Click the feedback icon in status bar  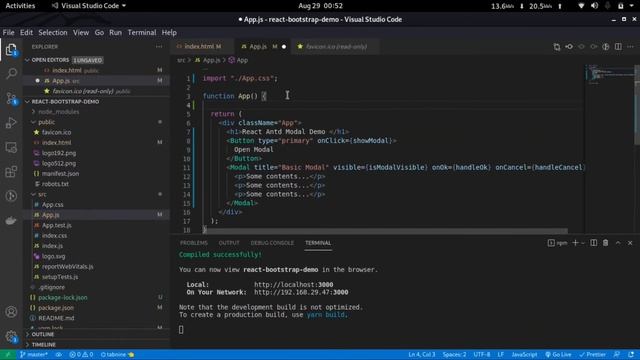pyautogui.click(x=617, y=354)
